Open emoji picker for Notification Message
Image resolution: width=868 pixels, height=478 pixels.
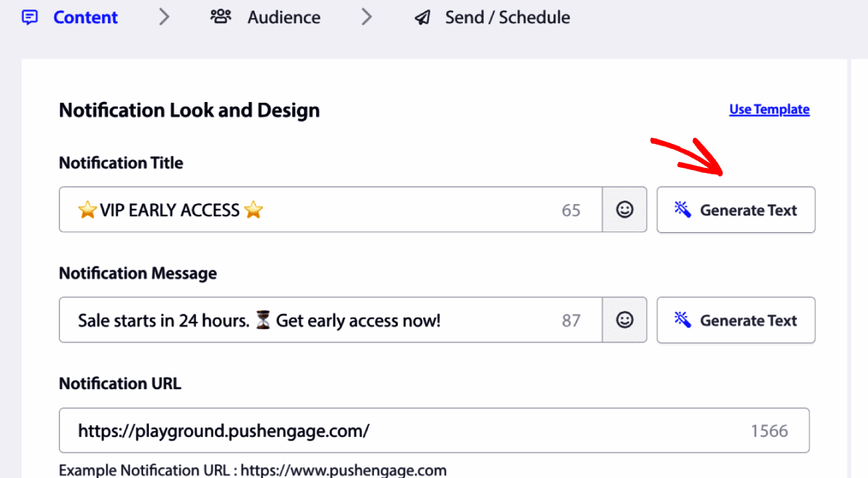click(x=624, y=320)
